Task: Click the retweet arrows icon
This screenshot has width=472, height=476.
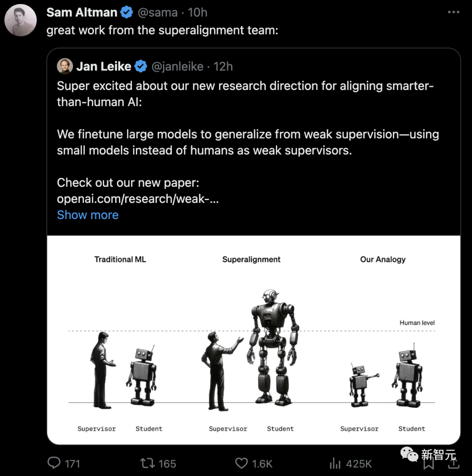Action: click(x=146, y=463)
